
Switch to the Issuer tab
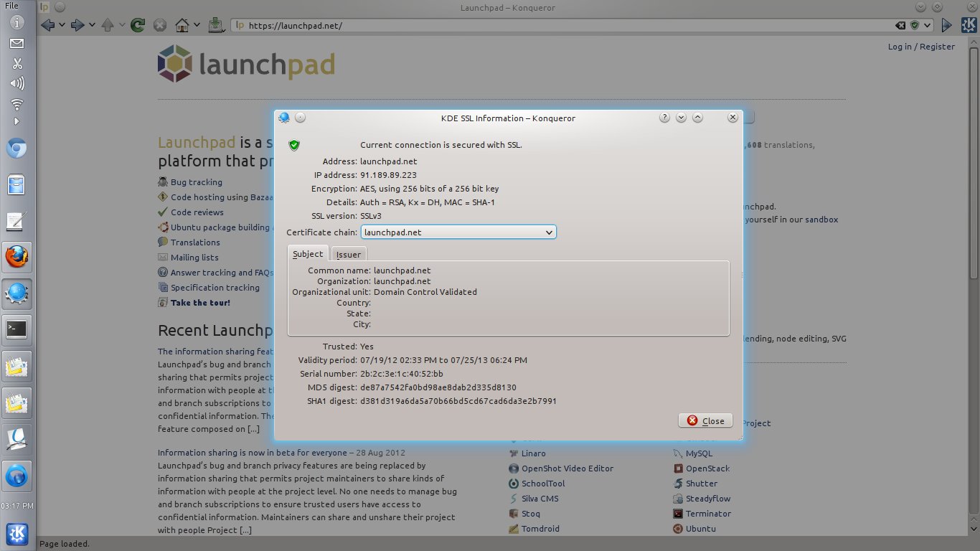(349, 255)
